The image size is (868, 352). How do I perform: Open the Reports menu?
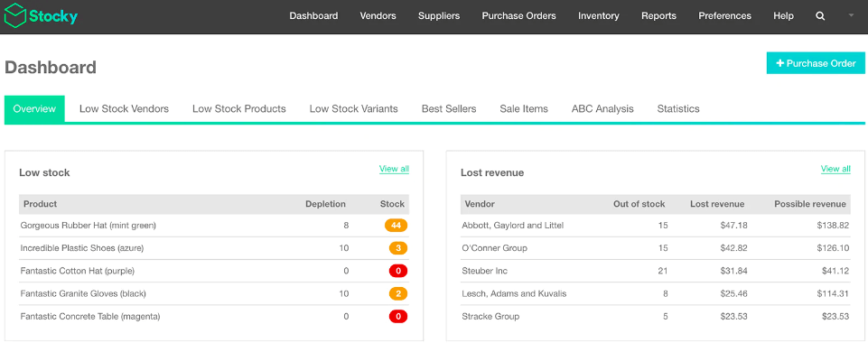658,16
